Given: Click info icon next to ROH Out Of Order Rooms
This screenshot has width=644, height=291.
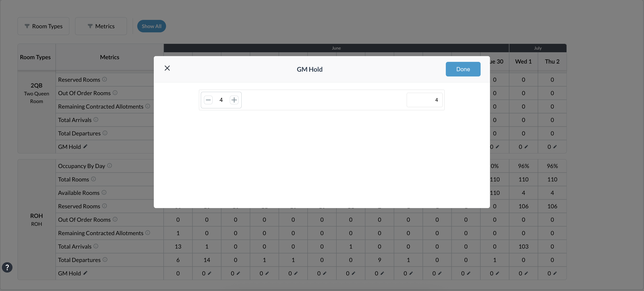Looking at the screenshot, I should (x=115, y=219).
